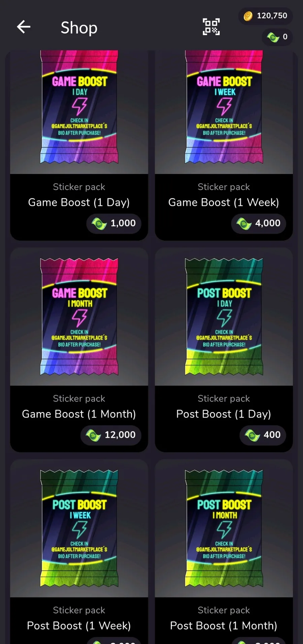Open the Post Boost (1 Month) title
Screen dimensions: 303x644
(224, 626)
